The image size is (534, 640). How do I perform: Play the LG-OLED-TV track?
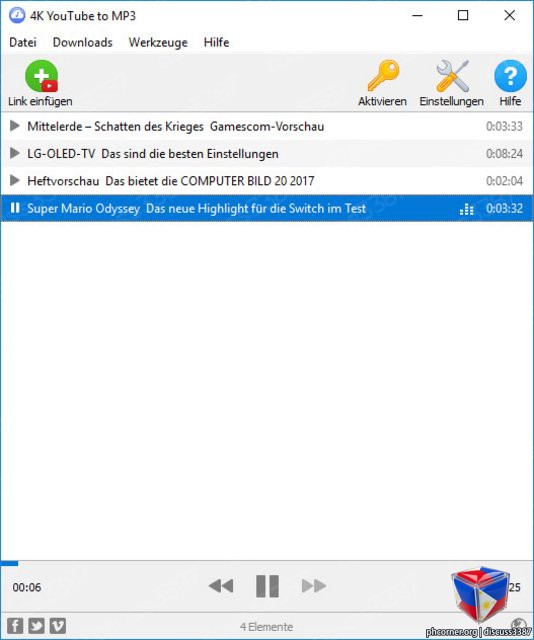coord(15,153)
